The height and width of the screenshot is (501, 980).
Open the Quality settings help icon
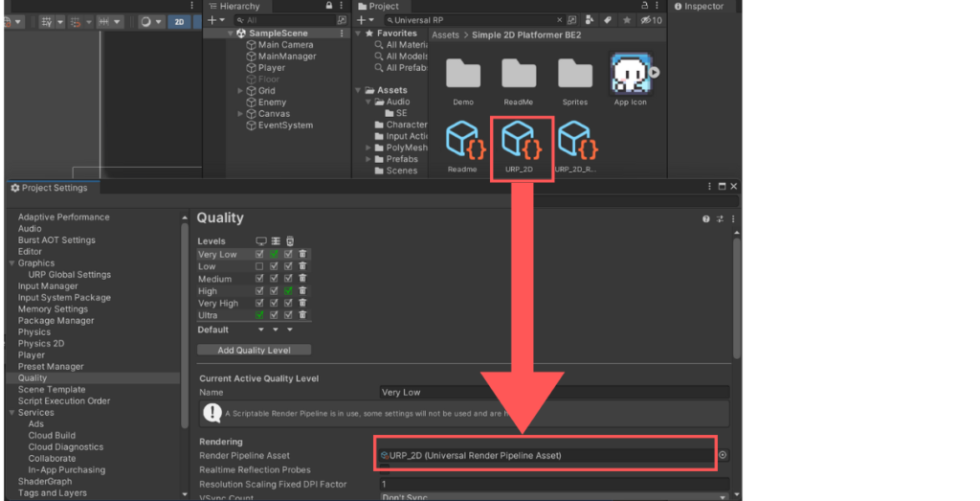tap(705, 219)
